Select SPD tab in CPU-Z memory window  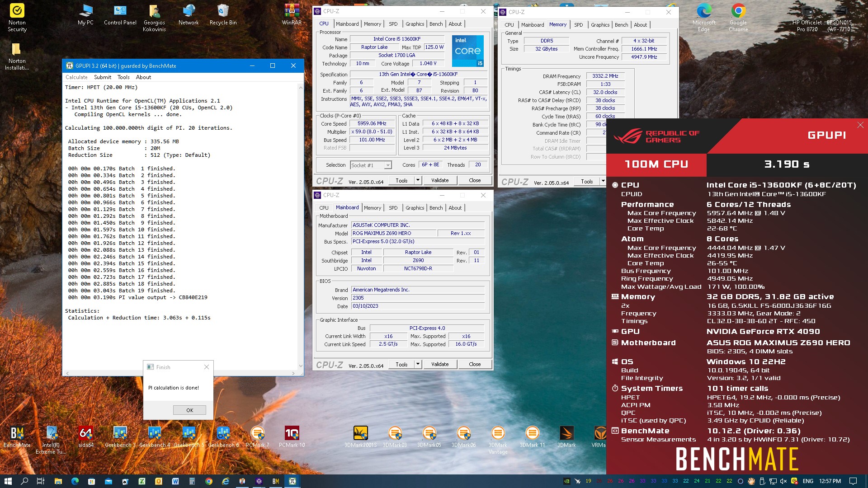[579, 25]
